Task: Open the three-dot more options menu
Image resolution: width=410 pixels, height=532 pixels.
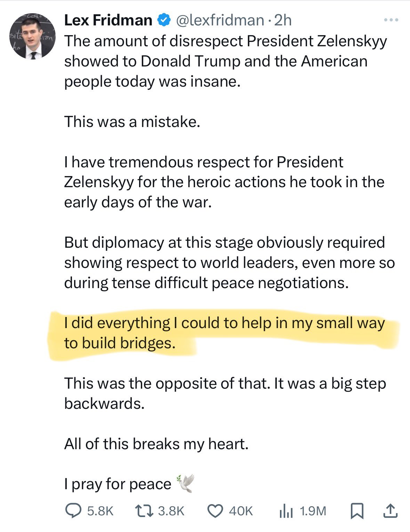Action: click(x=391, y=20)
